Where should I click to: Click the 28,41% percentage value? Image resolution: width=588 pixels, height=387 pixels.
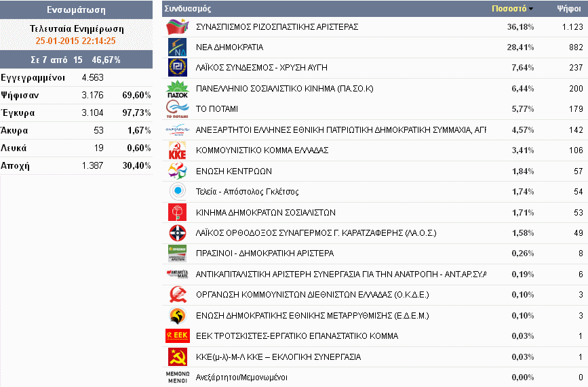(x=520, y=47)
